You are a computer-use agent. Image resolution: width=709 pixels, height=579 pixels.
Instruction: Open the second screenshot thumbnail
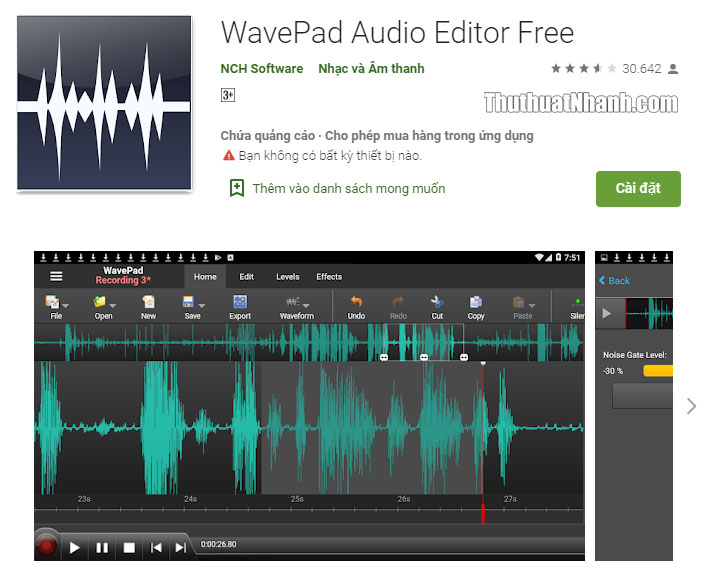[634, 406]
